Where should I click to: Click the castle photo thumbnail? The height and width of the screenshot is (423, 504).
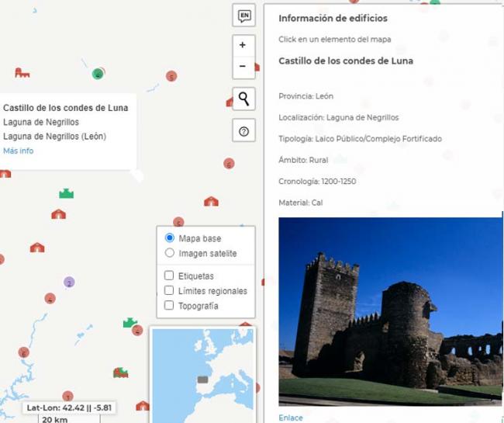point(389,310)
